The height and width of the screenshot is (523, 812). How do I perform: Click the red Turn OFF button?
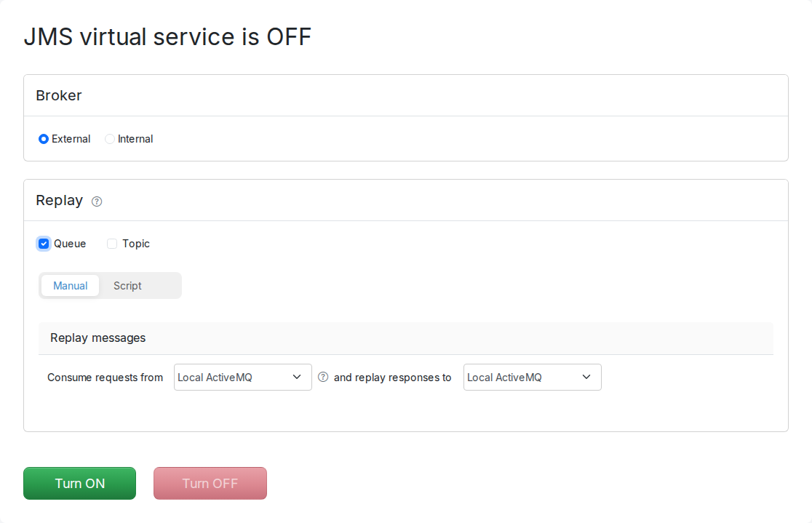[x=210, y=483]
